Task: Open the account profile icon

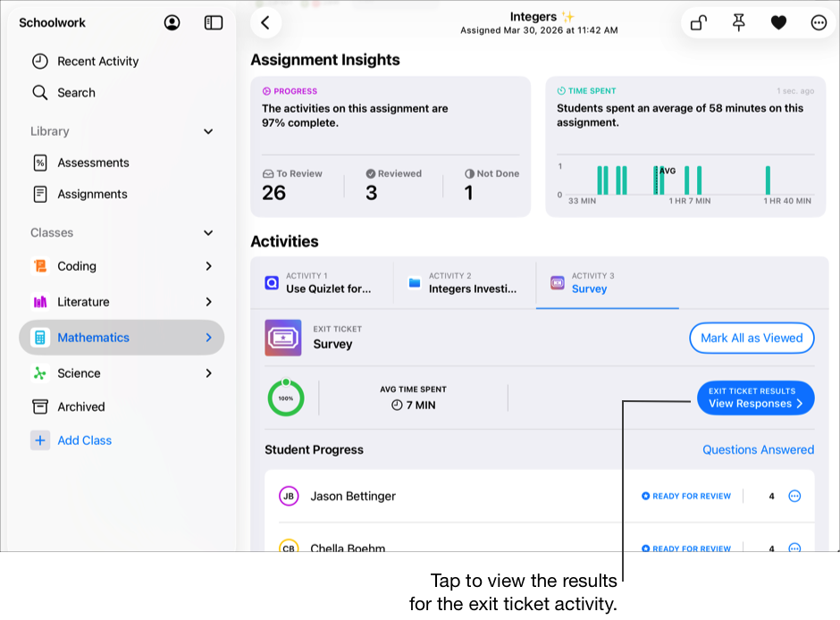Action: (172, 22)
